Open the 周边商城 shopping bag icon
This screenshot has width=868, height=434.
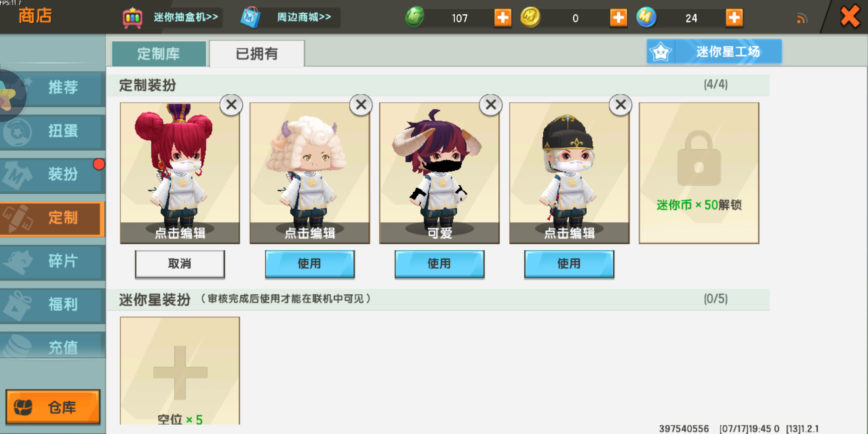[251, 18]
